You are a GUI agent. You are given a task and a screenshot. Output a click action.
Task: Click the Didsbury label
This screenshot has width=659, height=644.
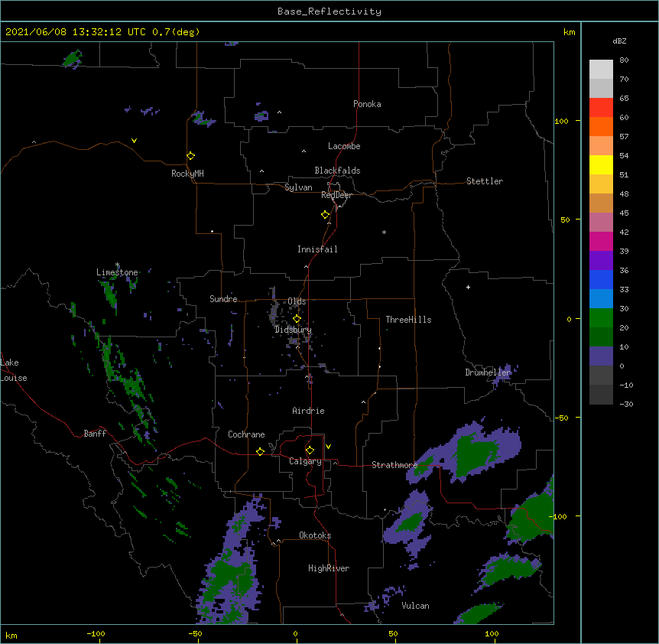(x=294, y=330)
